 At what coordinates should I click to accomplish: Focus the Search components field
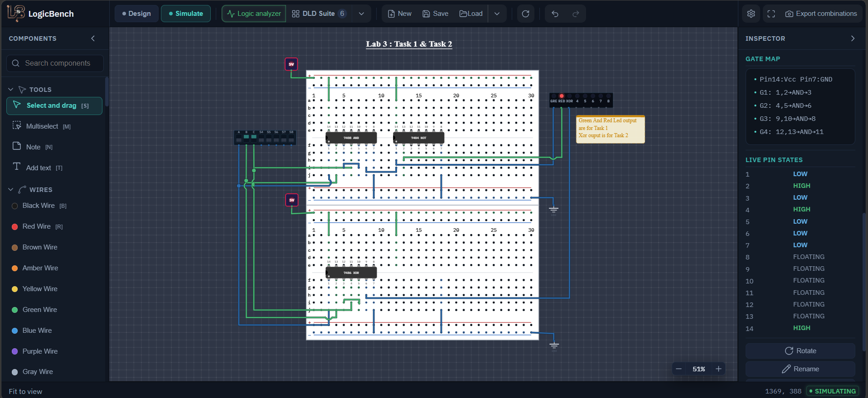click(x=55, y=63)
